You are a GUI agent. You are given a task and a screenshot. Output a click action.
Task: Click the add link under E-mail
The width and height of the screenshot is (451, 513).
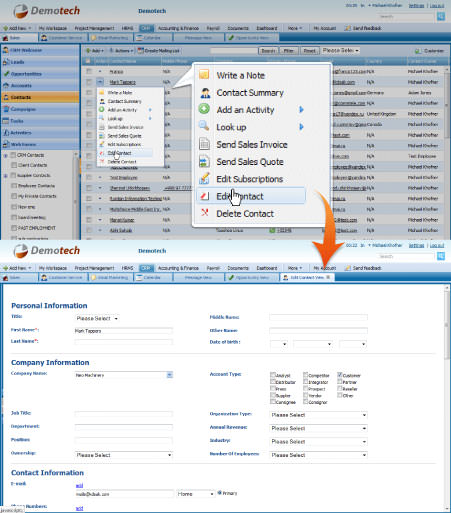79,485
